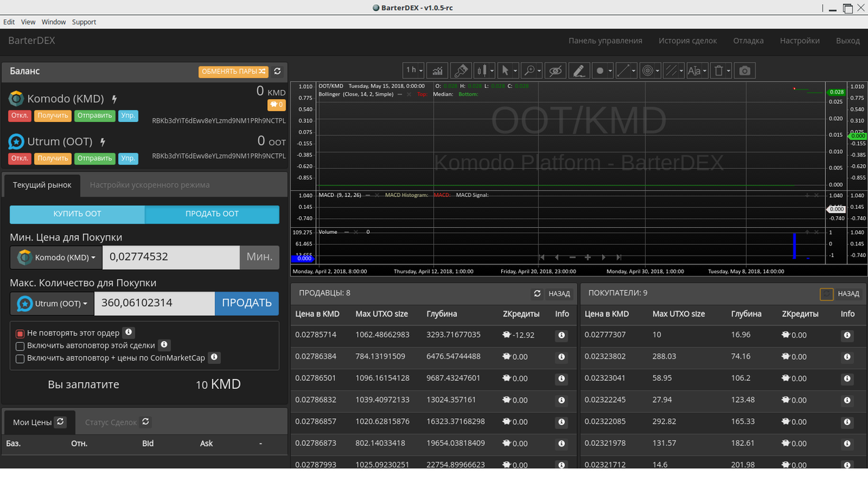Open the 1 h timeframe dropdown
This screenshot has height=488, width=868.
(x=414, y=70)
